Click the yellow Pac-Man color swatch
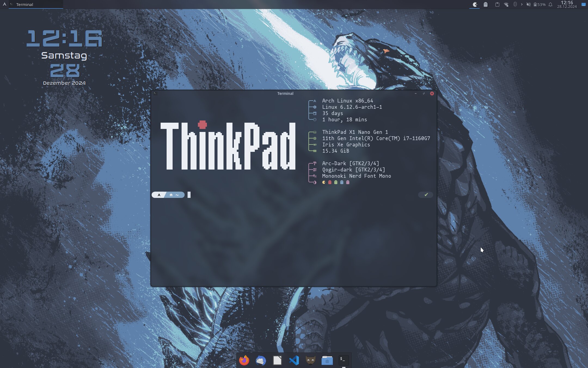The image size is (588, 368). click(324, 182)
